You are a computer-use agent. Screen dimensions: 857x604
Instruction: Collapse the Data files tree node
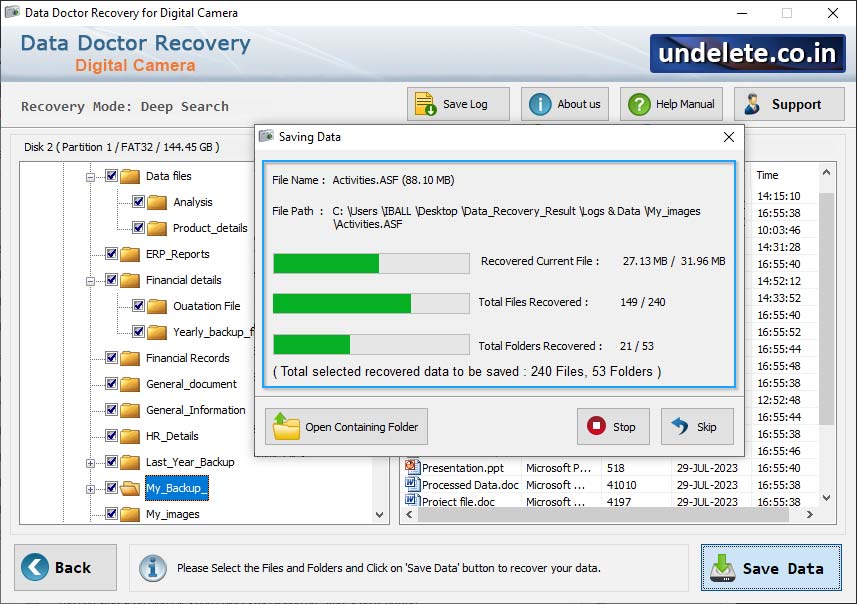(89, 175)
